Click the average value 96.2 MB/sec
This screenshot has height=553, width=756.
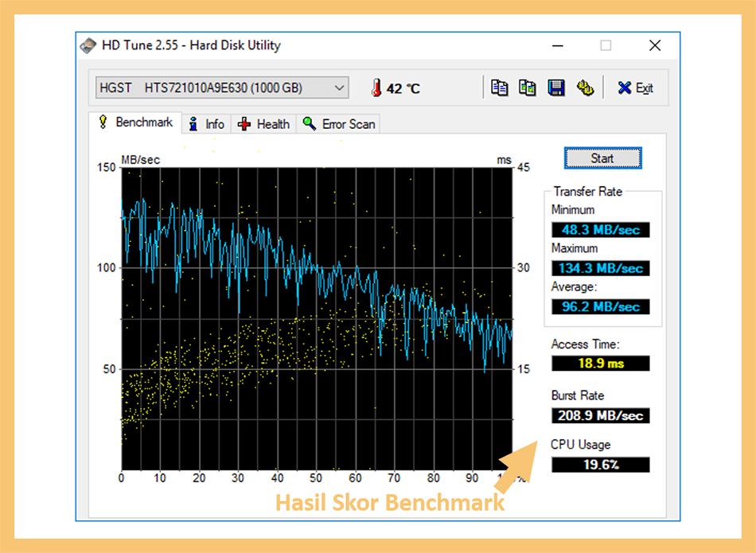coord(601,306)
